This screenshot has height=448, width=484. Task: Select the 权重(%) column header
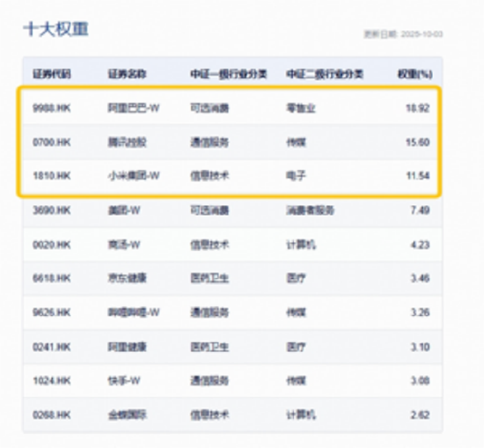(414, 74)
